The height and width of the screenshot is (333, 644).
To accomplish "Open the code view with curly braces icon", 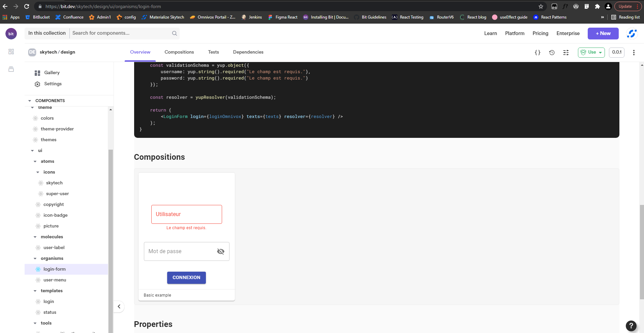I will click(x=537, y=52).
